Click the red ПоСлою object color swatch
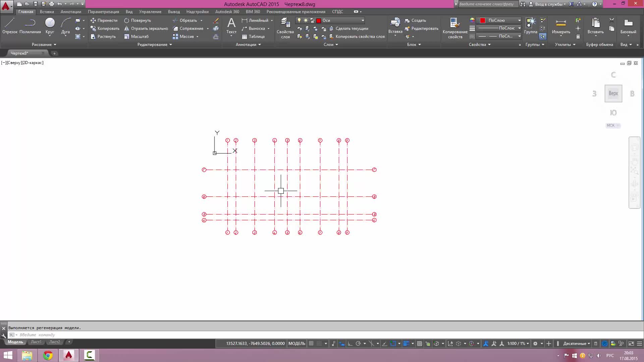This screenshot has width=644, height=362. (x=483, y=20)
